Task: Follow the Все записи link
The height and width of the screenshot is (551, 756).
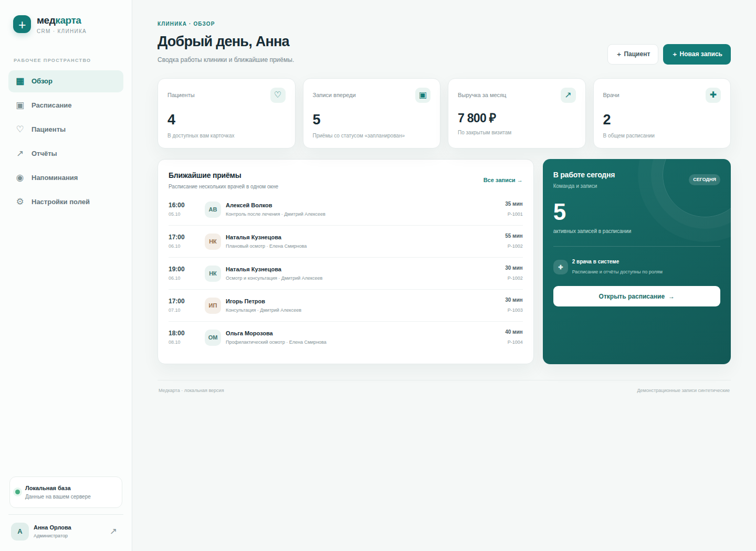Action: 503,180
